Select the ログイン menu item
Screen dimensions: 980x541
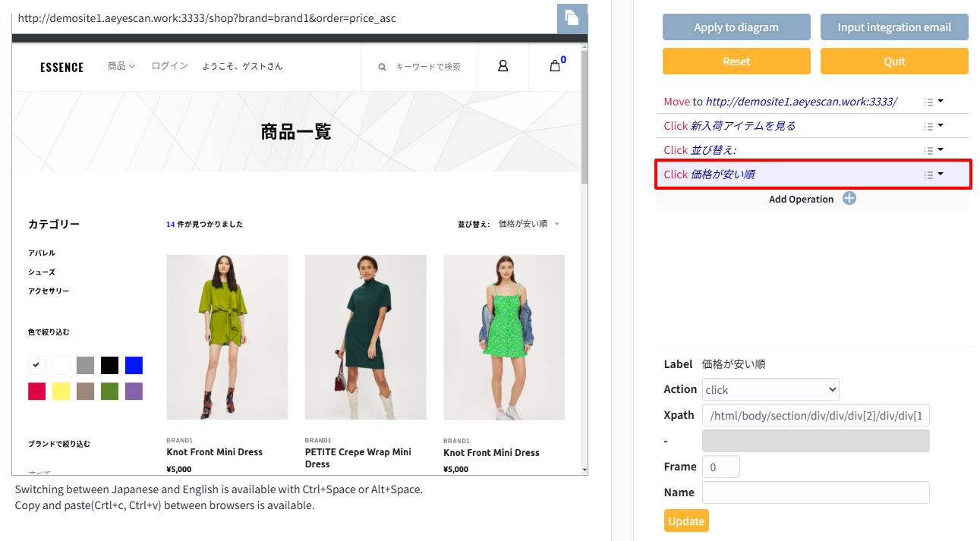click(169, 66)
